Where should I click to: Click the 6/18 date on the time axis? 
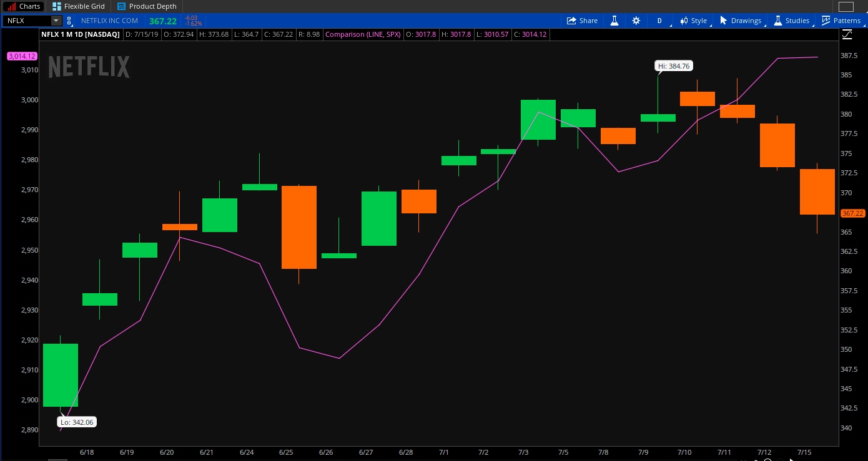[x=87, y=451]
